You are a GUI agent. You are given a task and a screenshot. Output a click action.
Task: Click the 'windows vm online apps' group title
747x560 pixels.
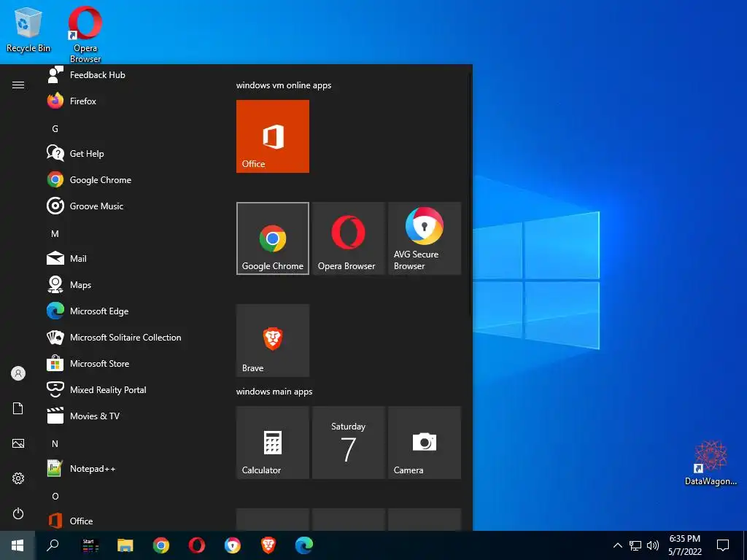tap(284, 85)
